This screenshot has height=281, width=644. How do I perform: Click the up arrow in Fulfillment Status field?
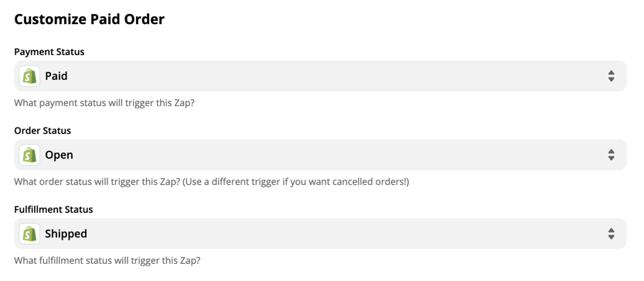point(611,231)
